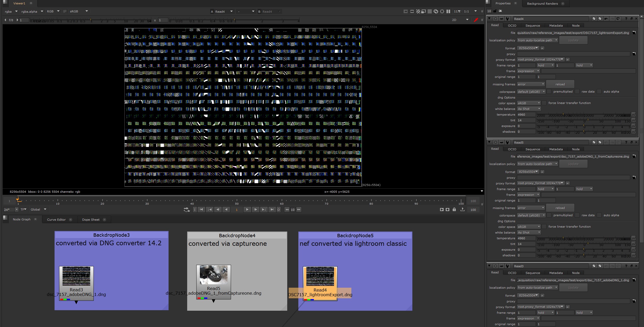Undo Read4 changes via the back-arrow icon
The image size is (644, 327).
pos(606,19)
